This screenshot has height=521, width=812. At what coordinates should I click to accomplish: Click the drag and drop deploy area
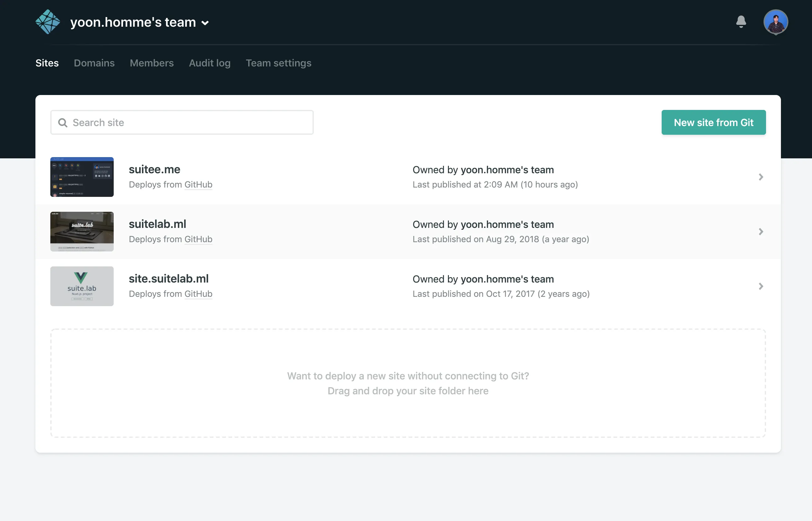[x=408, y=383]
